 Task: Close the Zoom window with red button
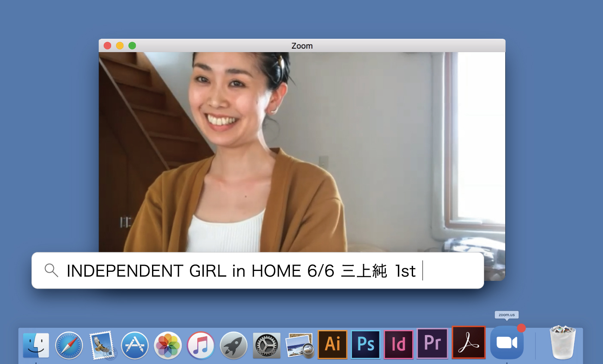click(x=108, y=46)
